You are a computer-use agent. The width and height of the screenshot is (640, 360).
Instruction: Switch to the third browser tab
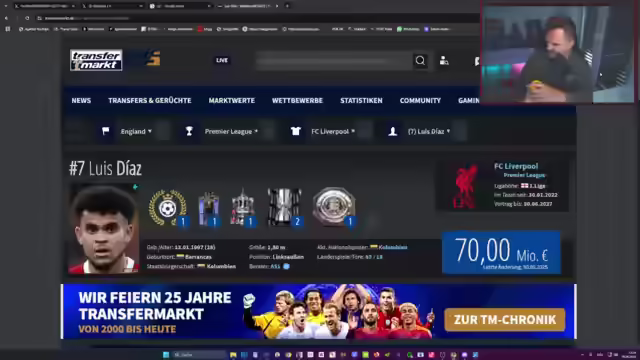point(180,6)
